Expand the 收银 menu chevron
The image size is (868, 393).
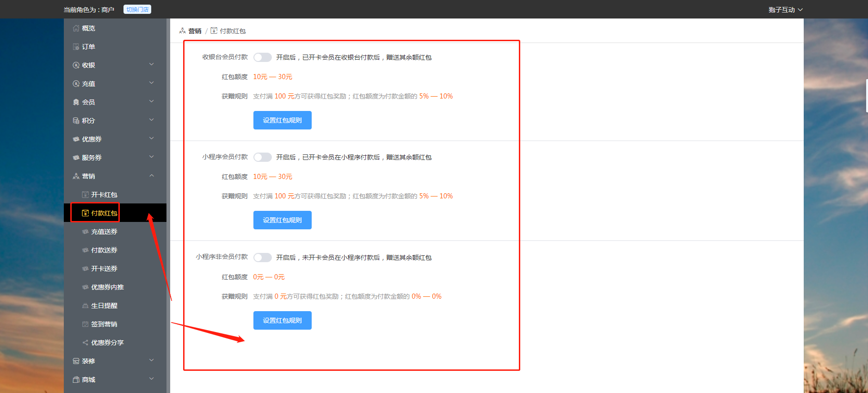(151, 65)
